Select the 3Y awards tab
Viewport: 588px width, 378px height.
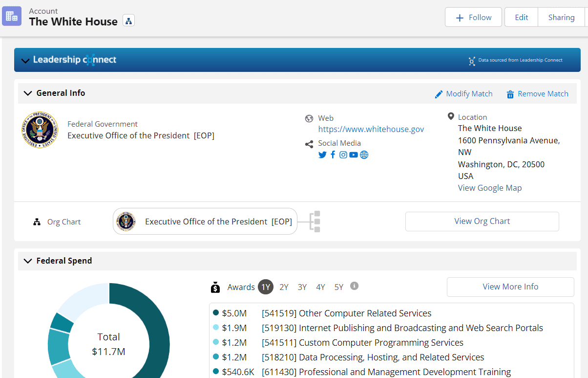point(302,287)
